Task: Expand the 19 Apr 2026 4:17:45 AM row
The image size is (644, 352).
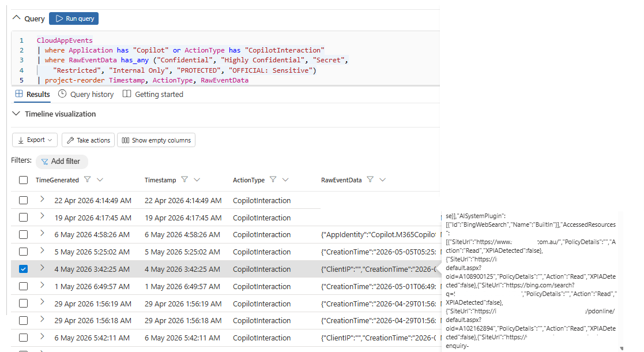Action: (42, 216)
